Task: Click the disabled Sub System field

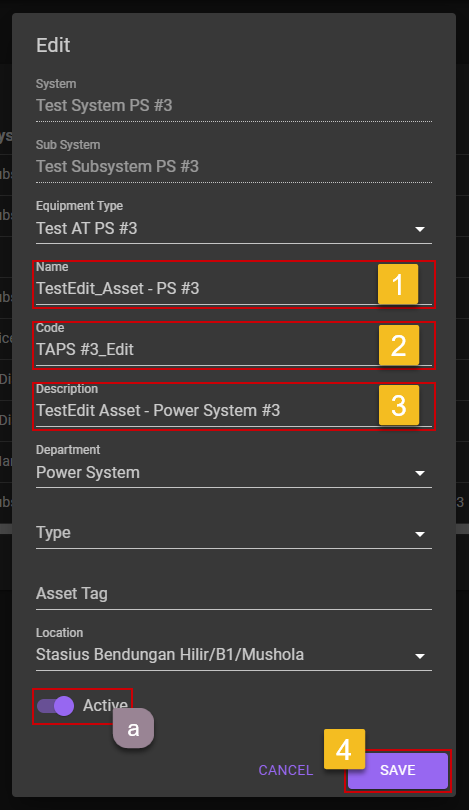Action: [x=233, y=162]
